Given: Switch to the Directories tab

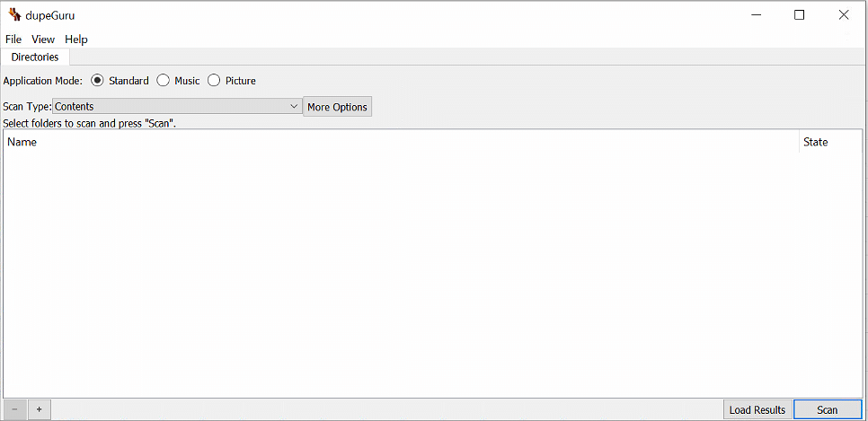Looking at the screenshot, I should 35,57.
